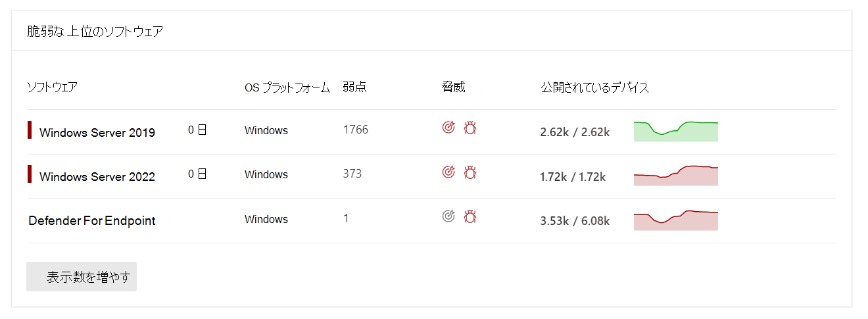The width and height of the screenshot is (868, 319).
Task: Click the bug icon for Defender For Endpoint
Action: point(470,216)
